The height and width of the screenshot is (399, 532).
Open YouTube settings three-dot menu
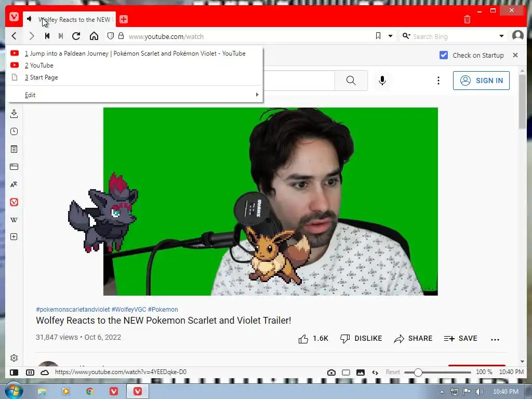(438, 81)
